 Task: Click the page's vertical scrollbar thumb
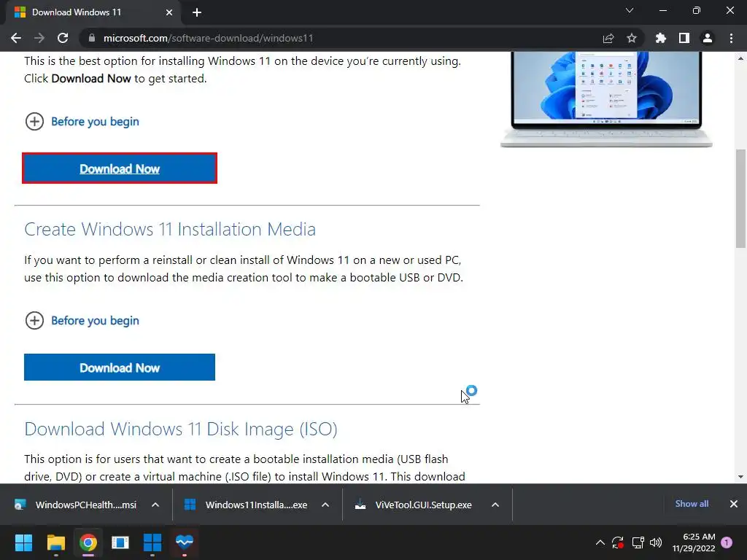740,198
